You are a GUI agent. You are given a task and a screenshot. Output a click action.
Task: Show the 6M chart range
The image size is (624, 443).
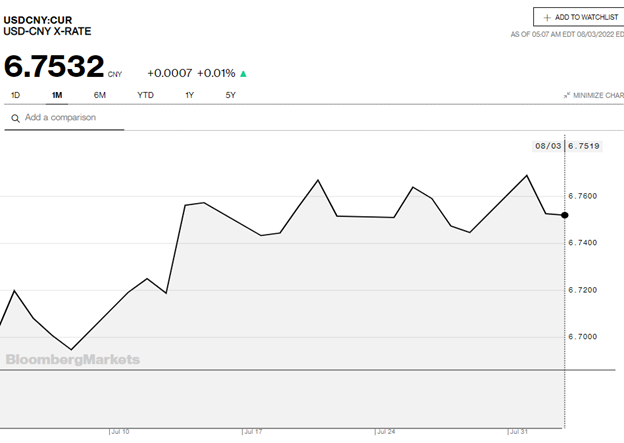pyautogui.click(x=100, y=95)
